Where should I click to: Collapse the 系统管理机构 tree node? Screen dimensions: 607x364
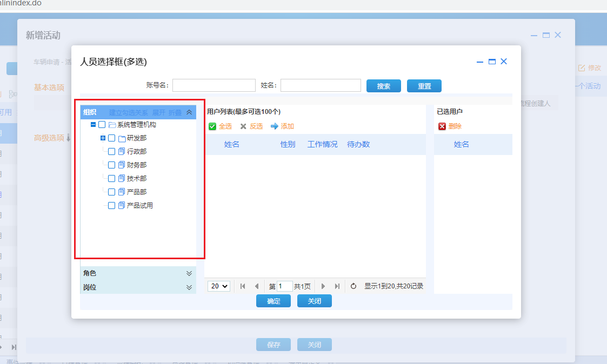click(x=93, y=125)
